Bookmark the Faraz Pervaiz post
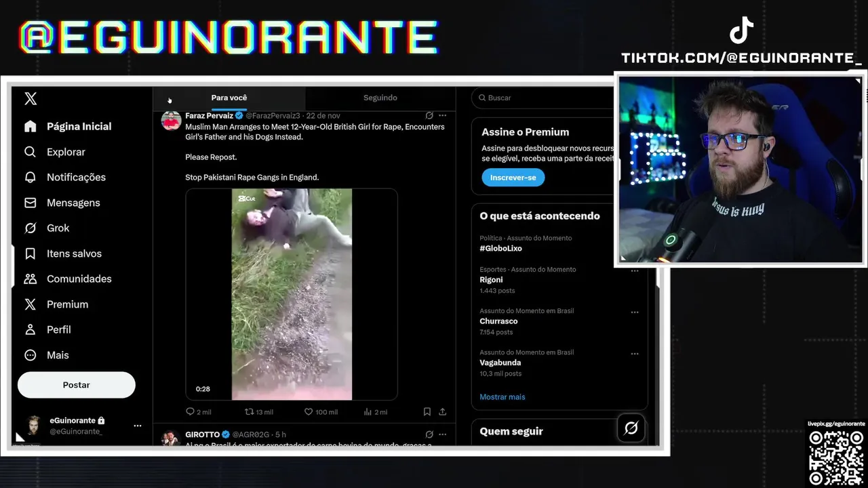This screenshot has height=488, width=868. pyautogui.click(x=427, y=411)
